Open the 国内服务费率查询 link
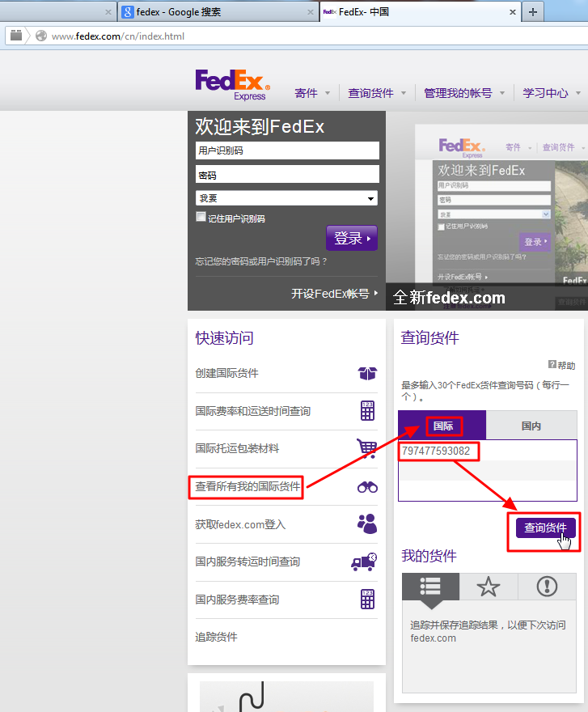Image resolution: width=588 pixels, height=712 pixels. coord(237,600)
